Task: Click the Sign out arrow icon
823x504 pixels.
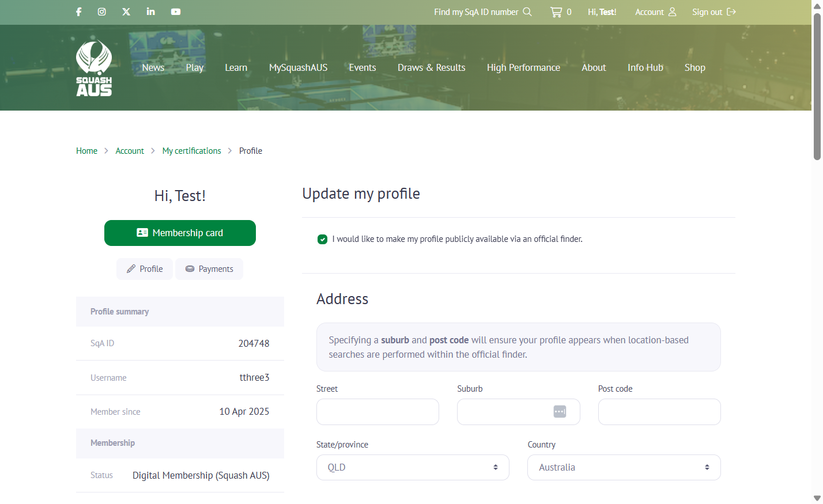Action: click(731, 12)
